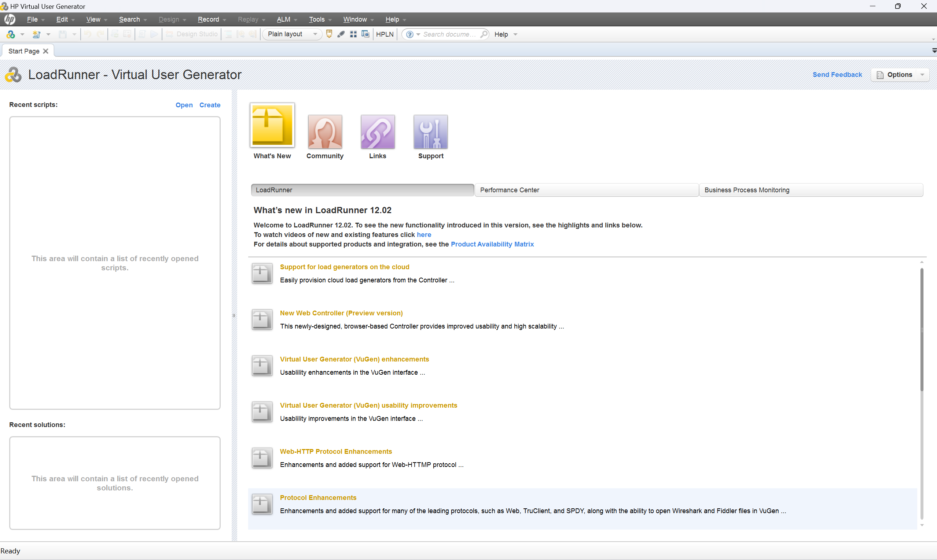Open the What's New tile

click(272, 125)
